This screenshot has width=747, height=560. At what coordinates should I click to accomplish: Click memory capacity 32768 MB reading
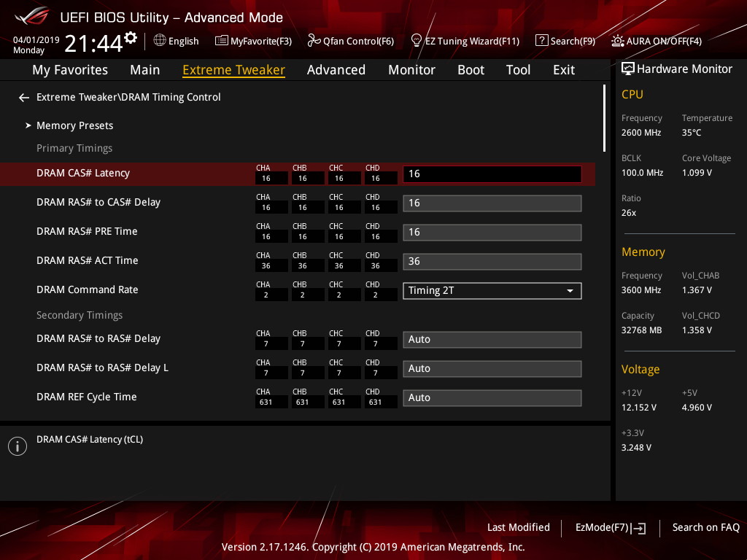(642, 330)
